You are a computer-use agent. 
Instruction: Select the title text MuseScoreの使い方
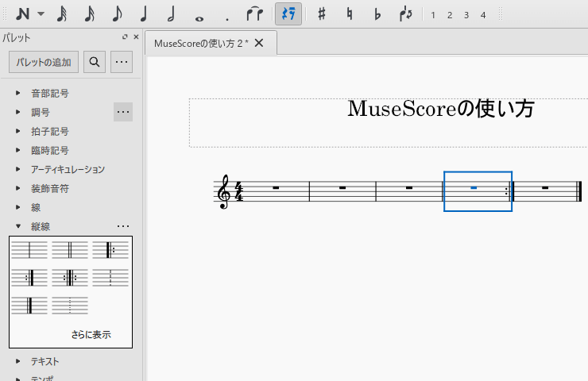pos(441,109)
